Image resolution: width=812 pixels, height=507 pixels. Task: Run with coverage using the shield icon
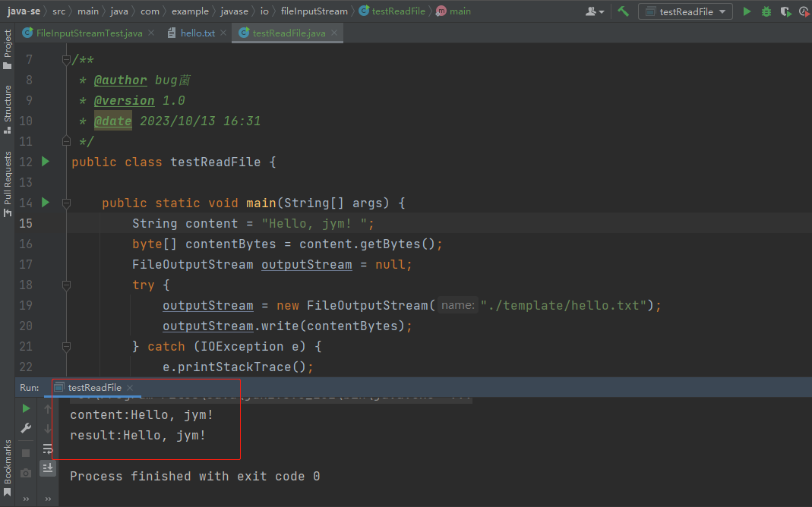point(785,11)
